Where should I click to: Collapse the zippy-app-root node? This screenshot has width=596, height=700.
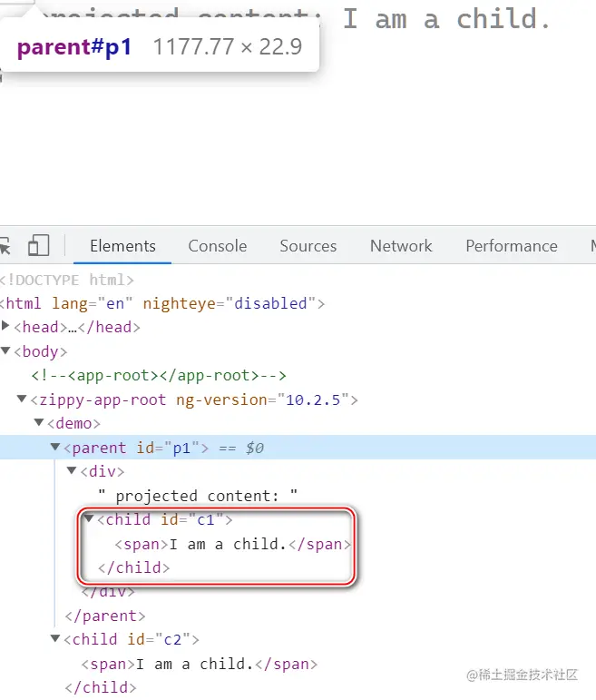click(x=22, y=399)
